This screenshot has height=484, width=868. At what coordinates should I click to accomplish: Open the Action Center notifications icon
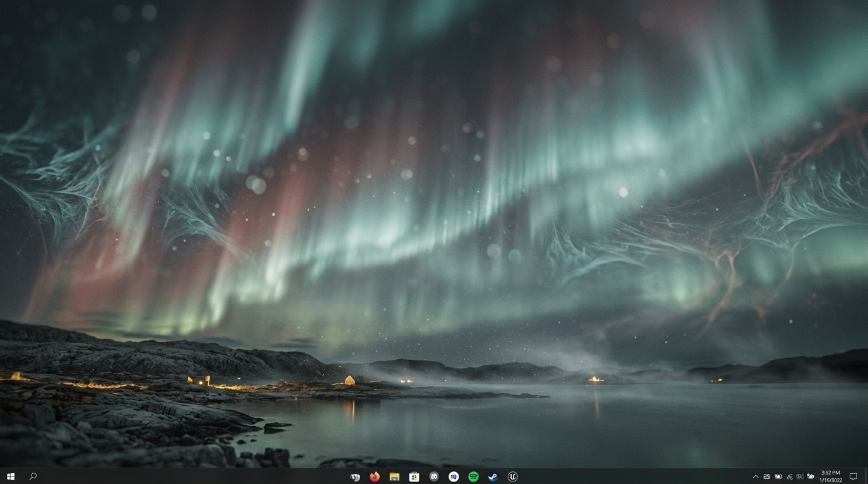point(853,477)
